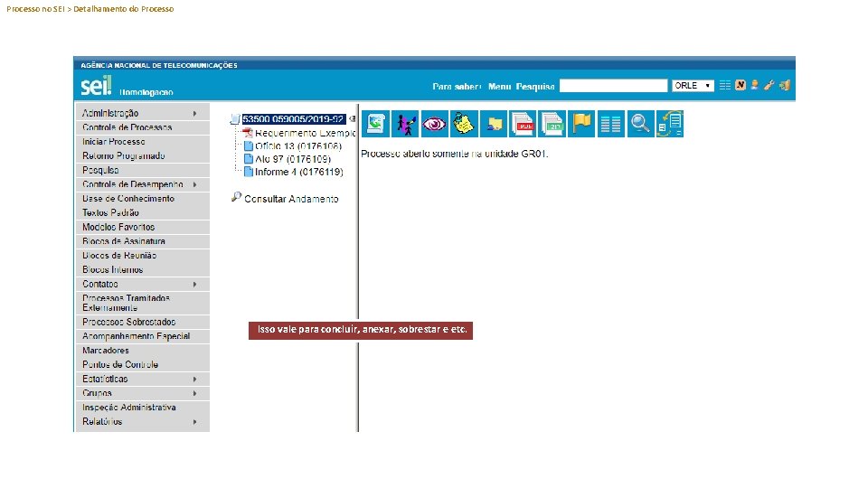Click document icon next to Informe 4
This screenshot has width=868, height=488.
click(x=249, y=172)
